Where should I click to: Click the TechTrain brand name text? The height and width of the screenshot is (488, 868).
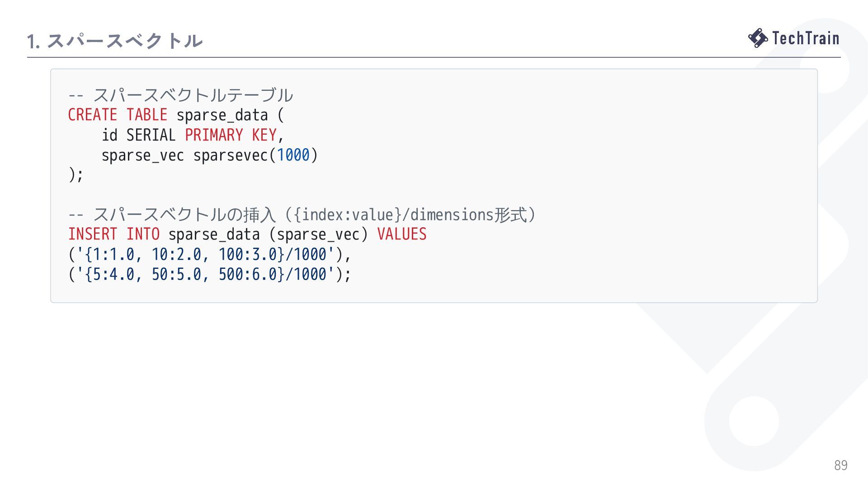click(x=806, y=38)
